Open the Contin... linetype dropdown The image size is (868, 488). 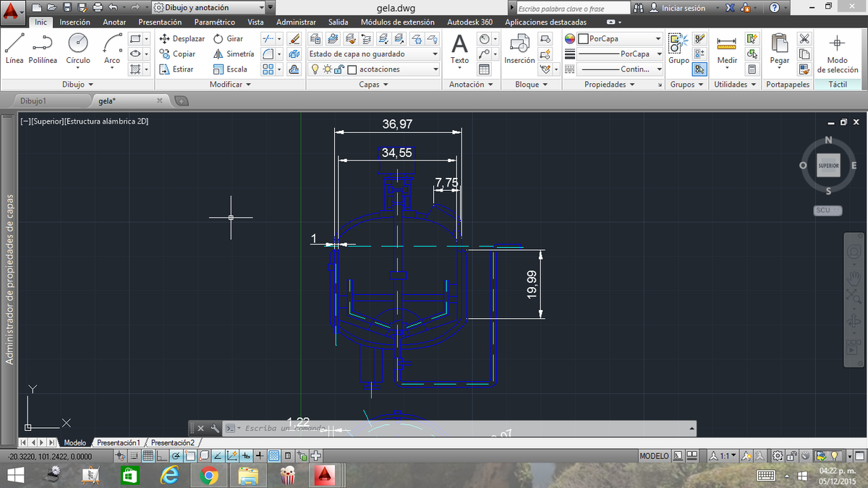(620, 69)
